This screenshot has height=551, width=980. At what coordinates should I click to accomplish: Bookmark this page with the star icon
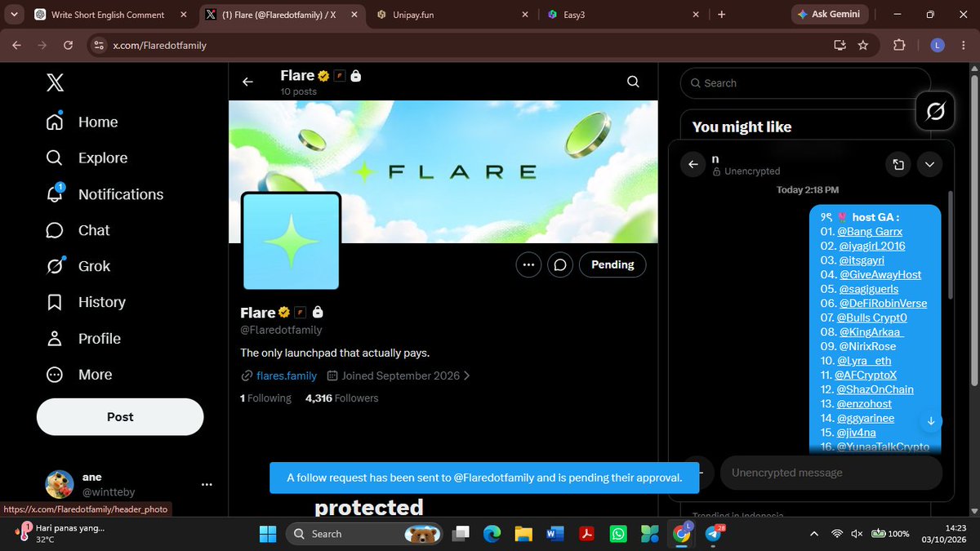tap(862, 46)
